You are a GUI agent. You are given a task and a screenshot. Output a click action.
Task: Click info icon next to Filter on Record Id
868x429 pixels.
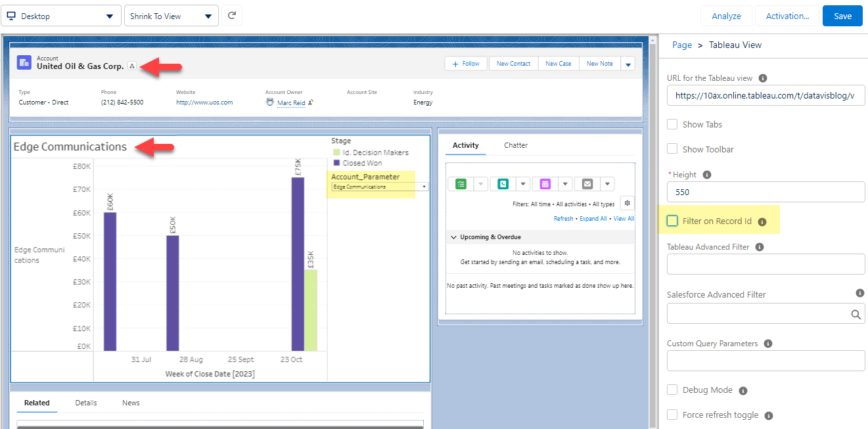(762, 222)
